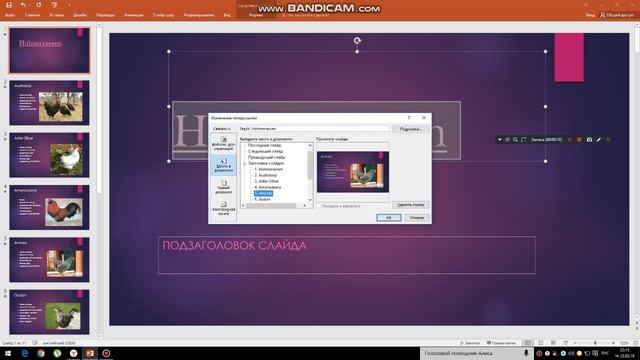The height and width of the screenshot is (360, 640).
Task: Click the Текст input field in hyperlink dialog
Action: point(320,129)
